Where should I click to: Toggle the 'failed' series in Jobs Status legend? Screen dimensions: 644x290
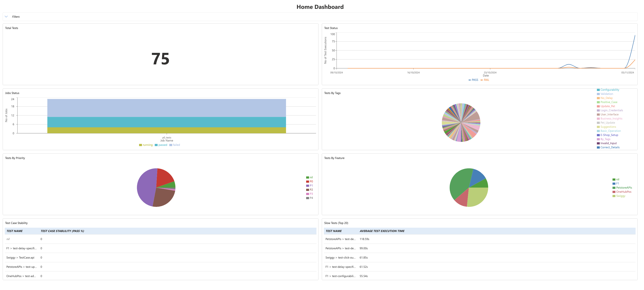click(x=175, y=145)
